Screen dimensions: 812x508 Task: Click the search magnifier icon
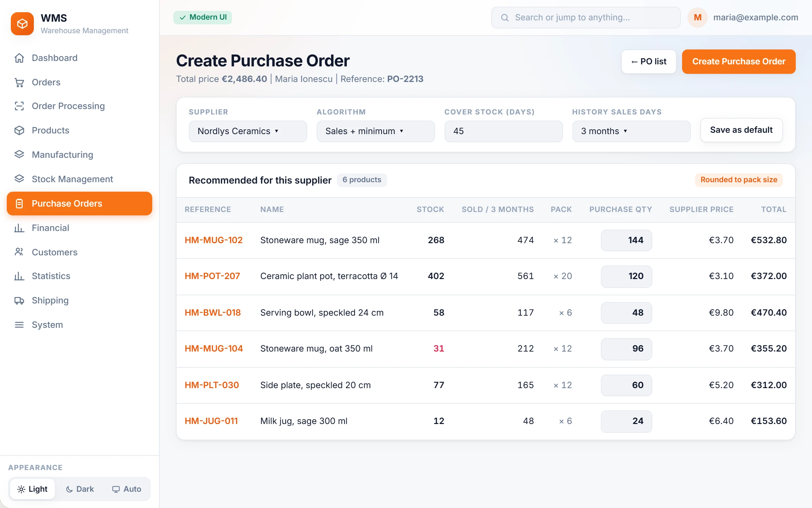click(505, 18)
